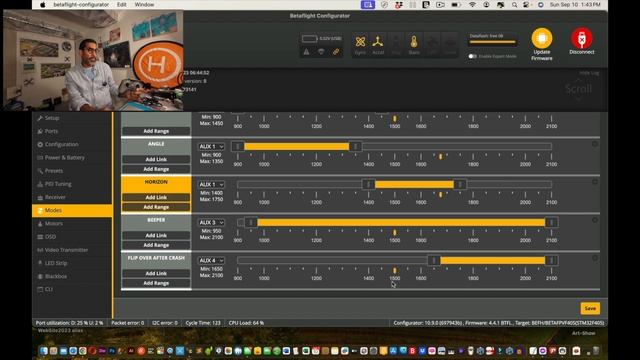
Task: Click the Gyro sensor icon
Action: click(360, 42)
